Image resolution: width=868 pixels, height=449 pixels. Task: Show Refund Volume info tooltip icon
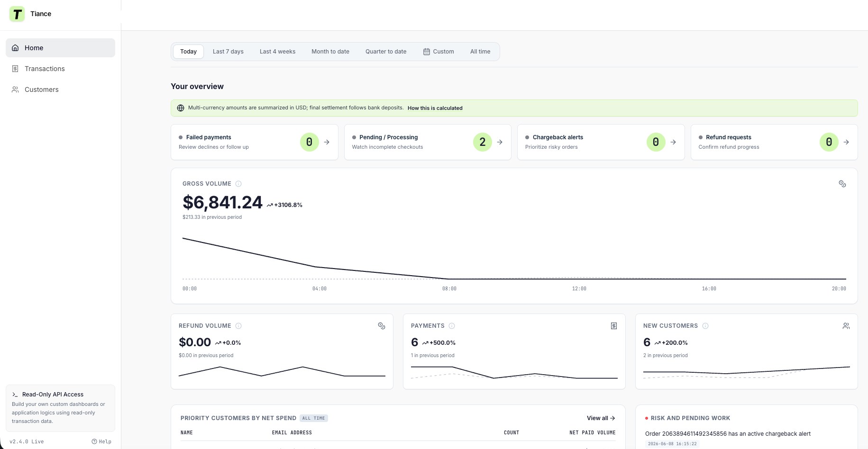click(238, 326)
